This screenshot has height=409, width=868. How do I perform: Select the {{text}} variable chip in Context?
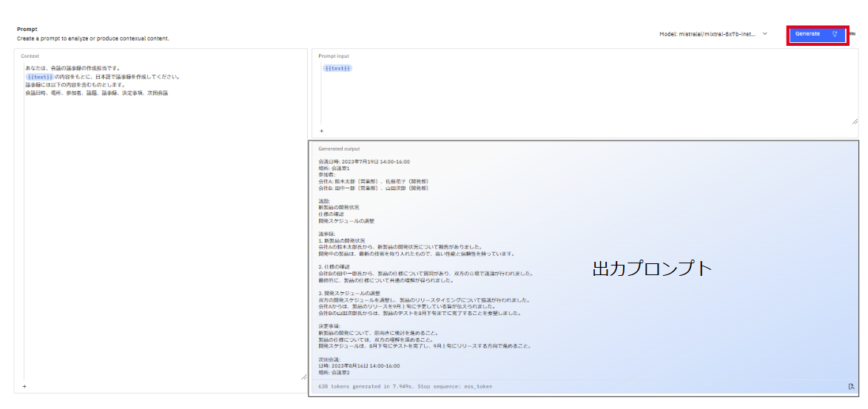39,76
